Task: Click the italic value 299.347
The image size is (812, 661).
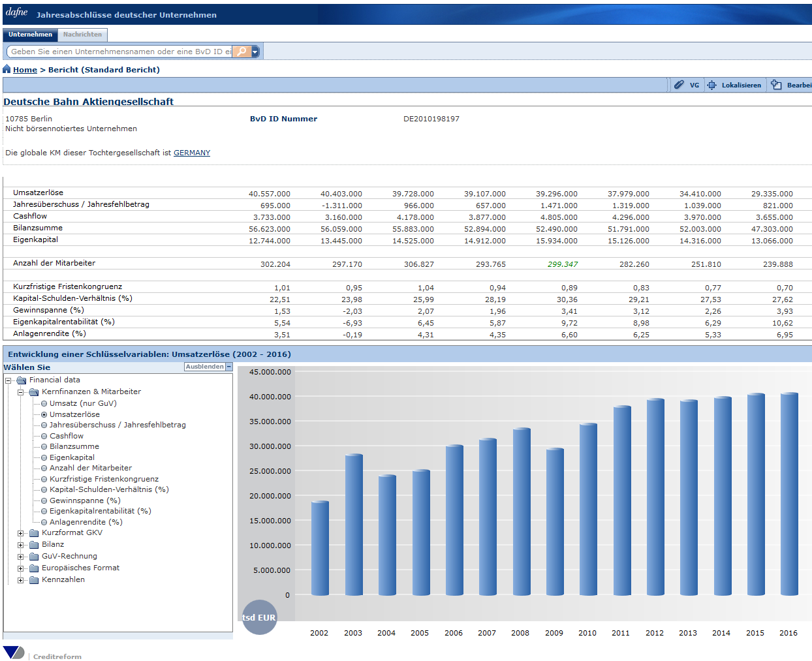Action: [x=563, y=264]
